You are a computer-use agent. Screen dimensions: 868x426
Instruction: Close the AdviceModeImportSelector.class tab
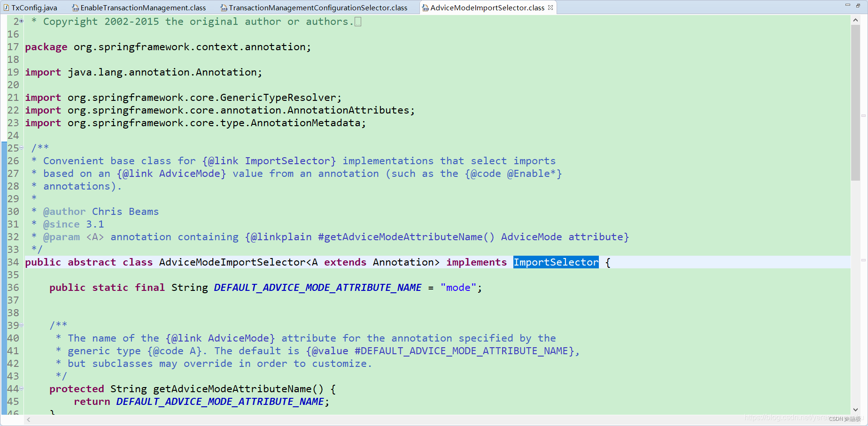click(x=550, y=8)
